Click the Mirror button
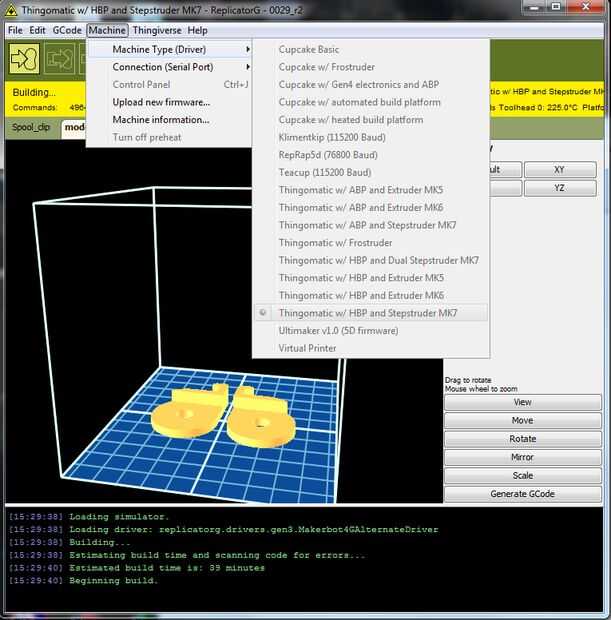 pyautogui.click(x=522, y=457)
